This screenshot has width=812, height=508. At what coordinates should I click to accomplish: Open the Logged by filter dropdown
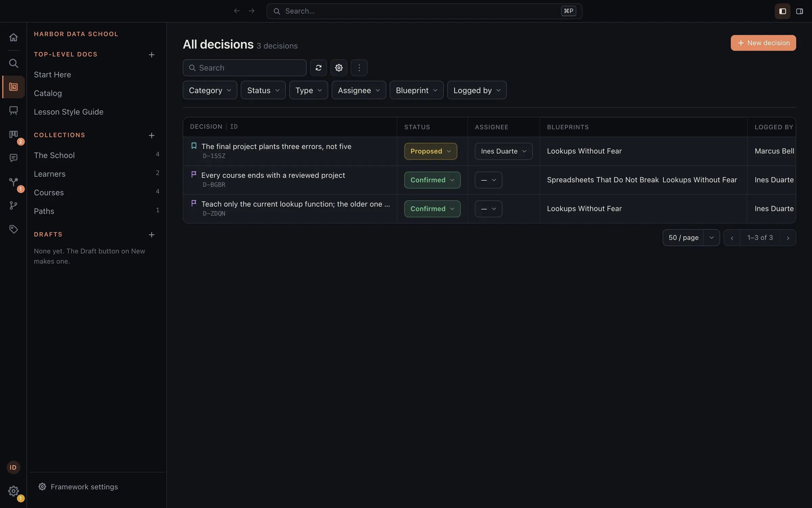click(x=477, y=90)
